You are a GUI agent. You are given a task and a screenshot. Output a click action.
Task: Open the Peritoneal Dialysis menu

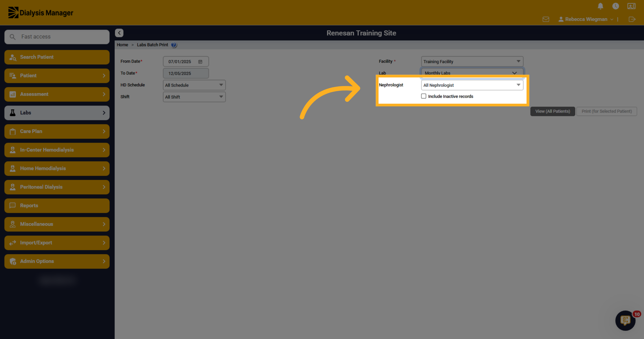click(57, 187)
